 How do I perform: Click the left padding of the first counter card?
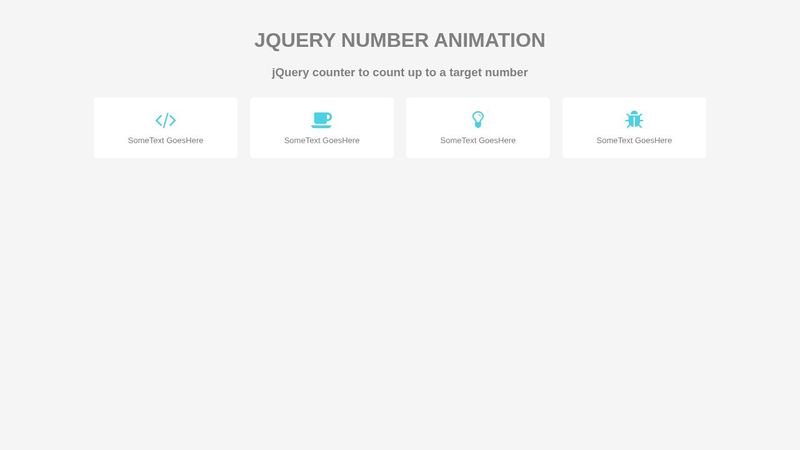point(105,128)
